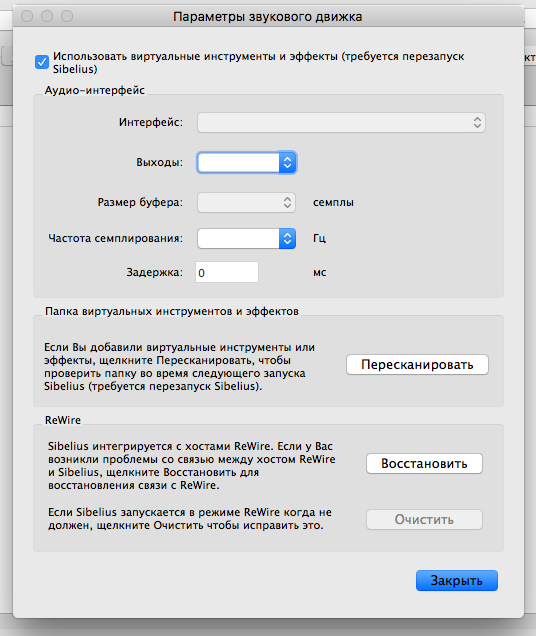The height and width of the screenshot is (636, 536).
Task: Click the семплы unit label
Action: [x=333, y=202]
